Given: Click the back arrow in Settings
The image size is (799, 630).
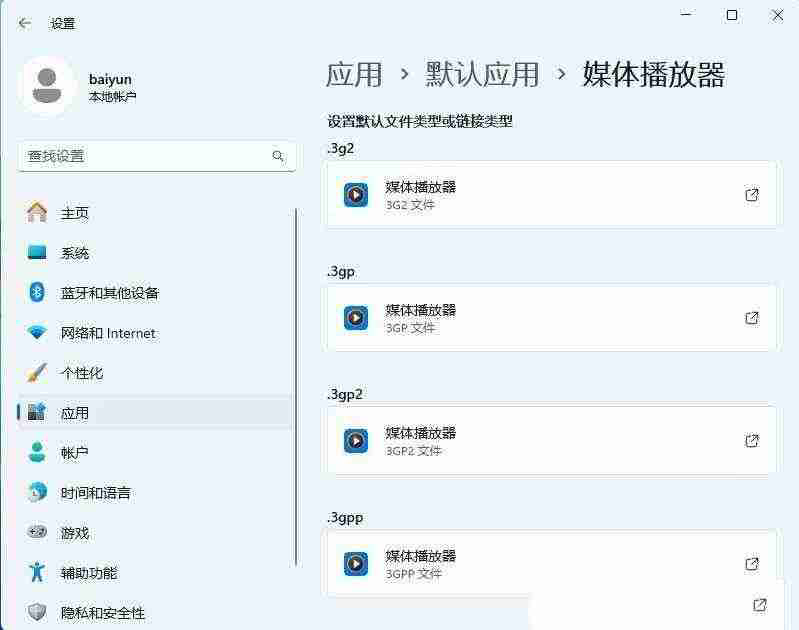Looking at the screenshot, I should (x=24, y=23).
